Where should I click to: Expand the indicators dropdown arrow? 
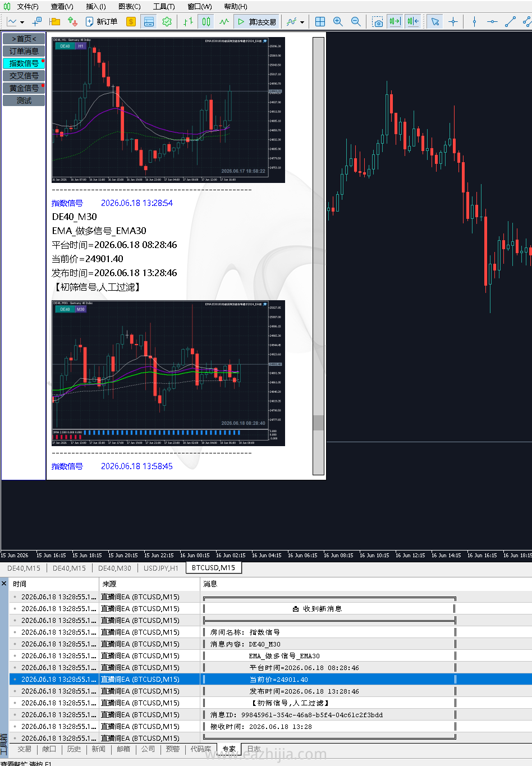pyautogui.click(x=302, y=22)
